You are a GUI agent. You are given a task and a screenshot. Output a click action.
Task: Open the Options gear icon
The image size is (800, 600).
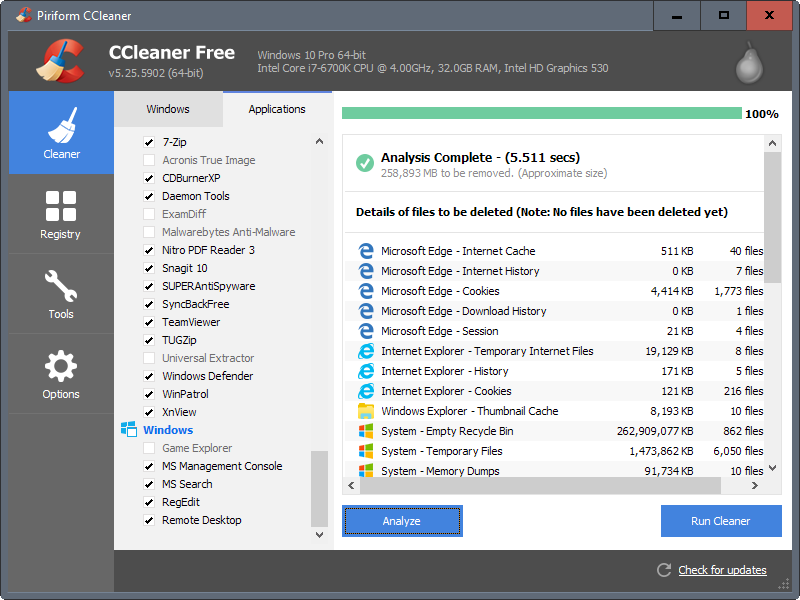61,366
